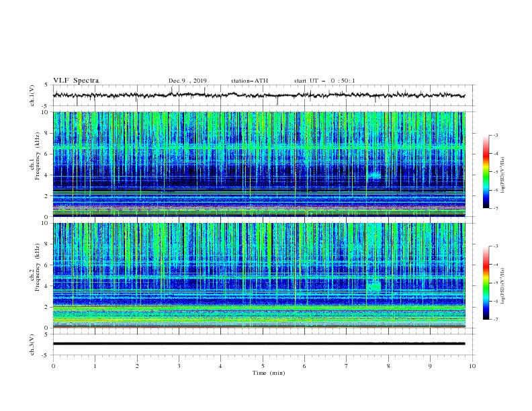The image size is (532, 411).
Task: Click the "Time (min)" axis title
Action: coord(269,373)
